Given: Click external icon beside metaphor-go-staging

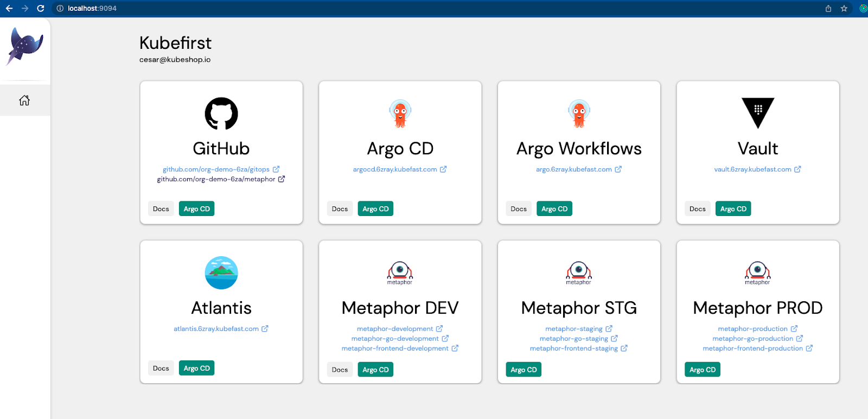Looking at the screenshot, I should pyautogui.click(x=614, y=339).
